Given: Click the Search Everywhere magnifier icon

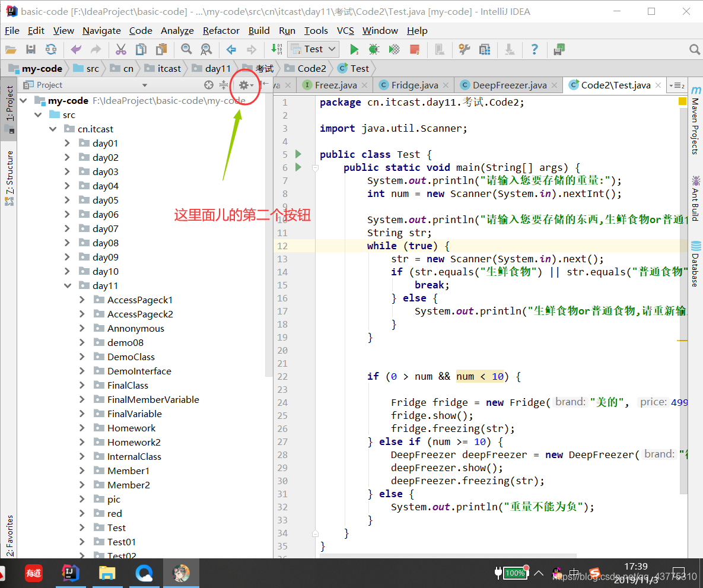Looking at the screenshot, I should coord(695,49).
